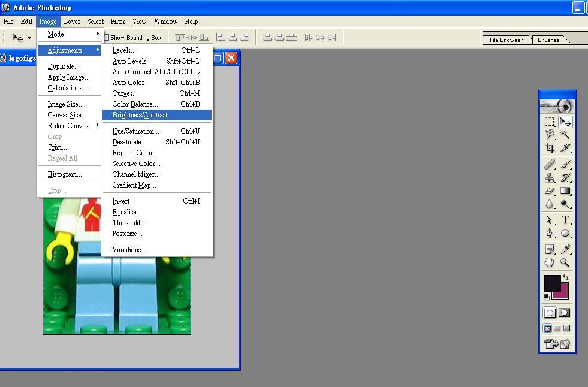Select the Slice tool
Screen dimensions: 588x387
pyautogui.click(x=565, y=148)
